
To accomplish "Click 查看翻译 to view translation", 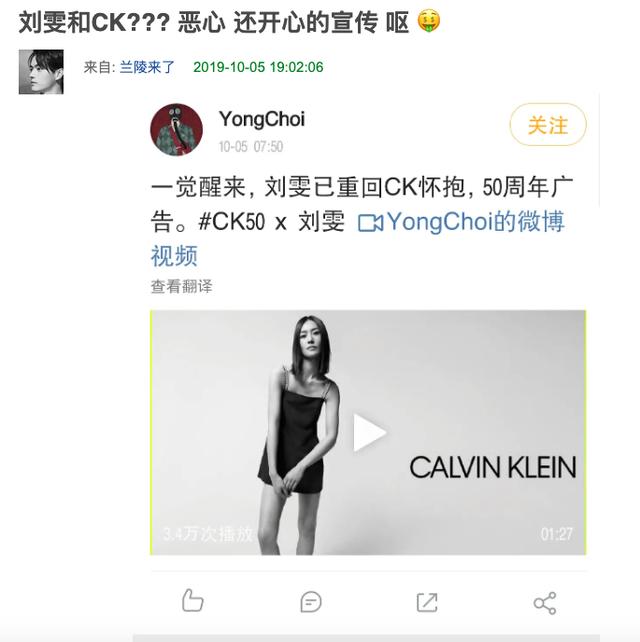I will [181, 286].
